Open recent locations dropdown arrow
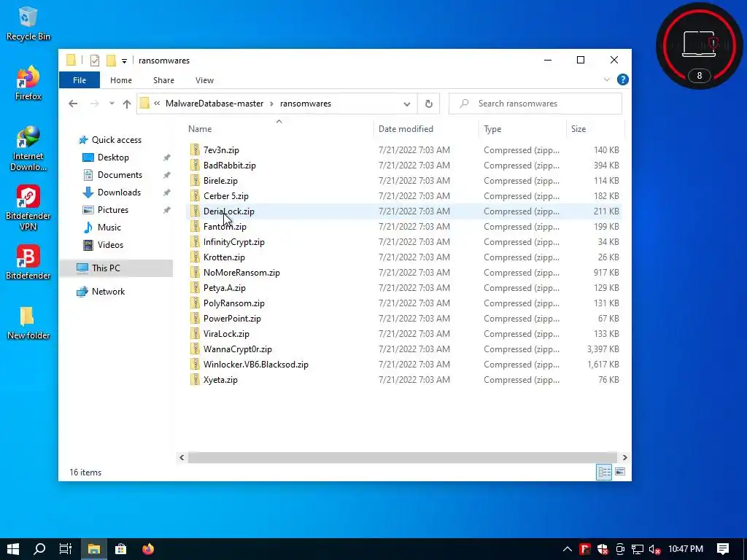This screenshot has width=747, height=560. point(112,104)
